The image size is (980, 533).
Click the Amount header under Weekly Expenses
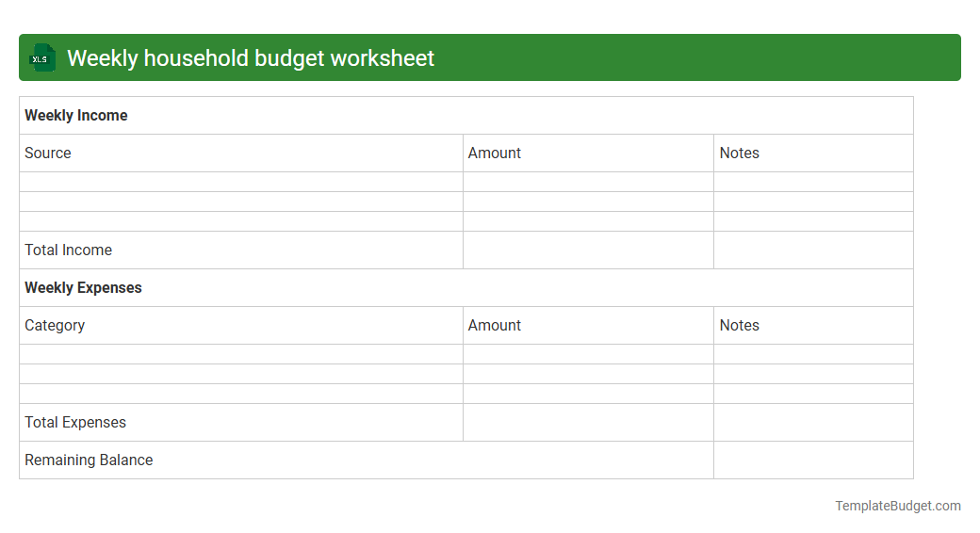[588, 326]
